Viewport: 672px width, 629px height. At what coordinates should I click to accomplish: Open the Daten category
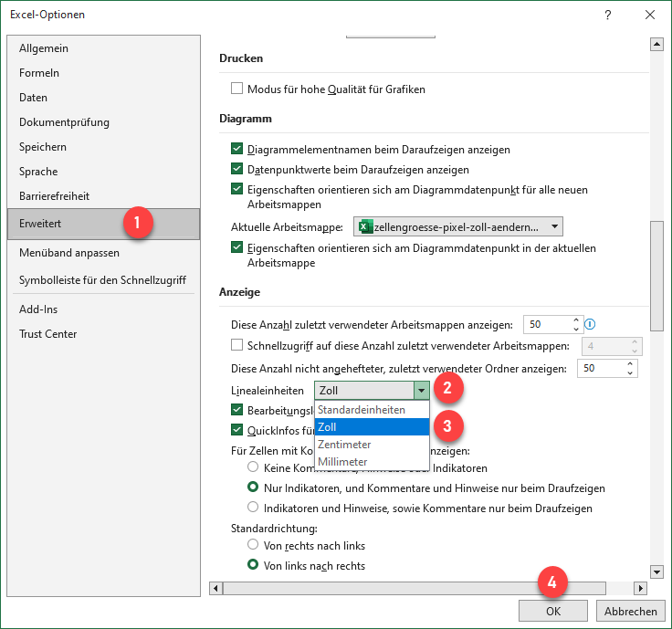point(104,98)
